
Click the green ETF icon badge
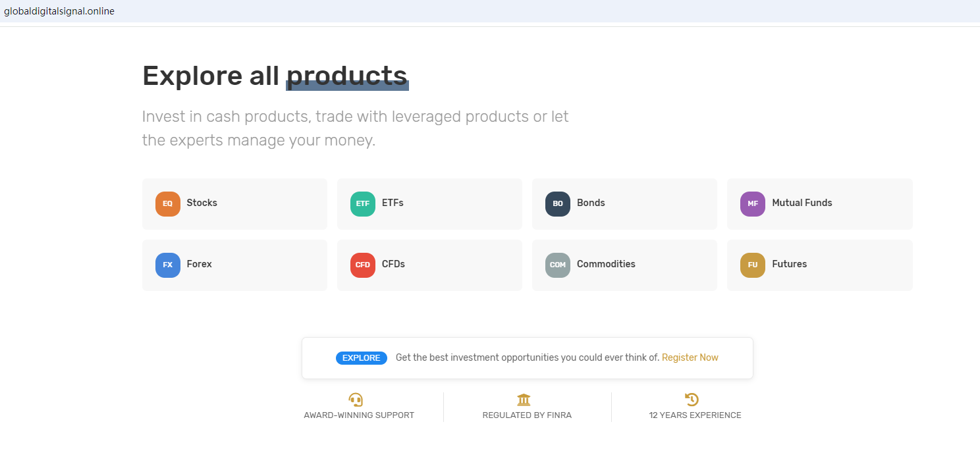pyautogui.click(x=362, y=203)
